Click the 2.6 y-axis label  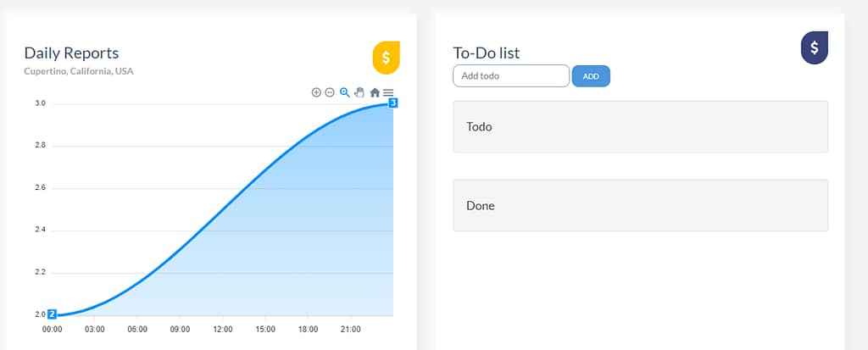tap(40, 188)
